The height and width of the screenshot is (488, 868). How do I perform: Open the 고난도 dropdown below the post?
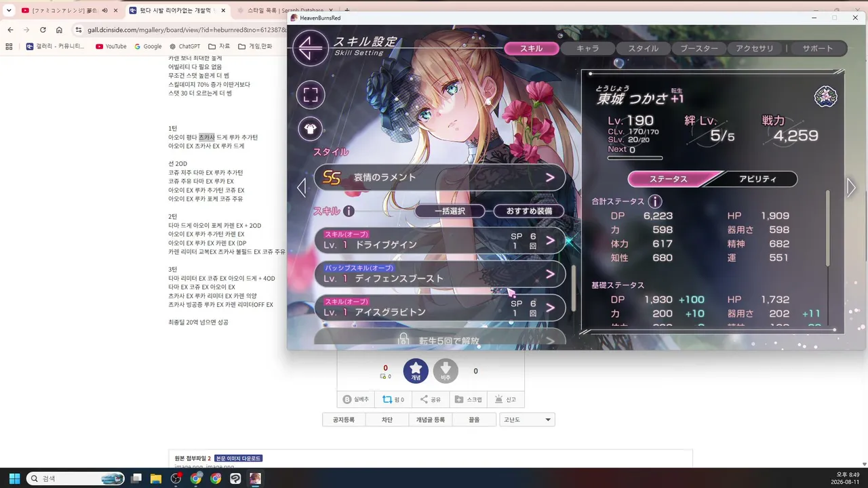click(527, 420)
